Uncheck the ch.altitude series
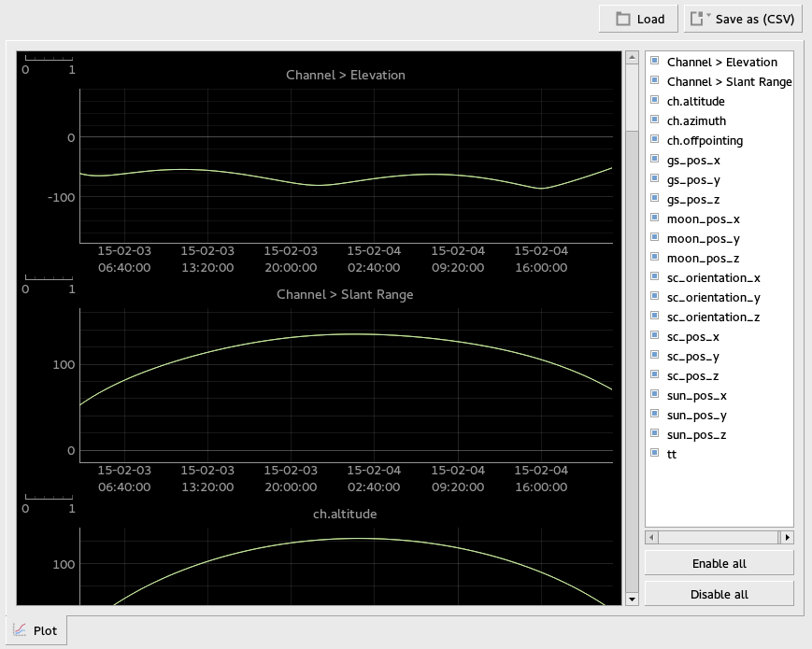 [655, 101]
